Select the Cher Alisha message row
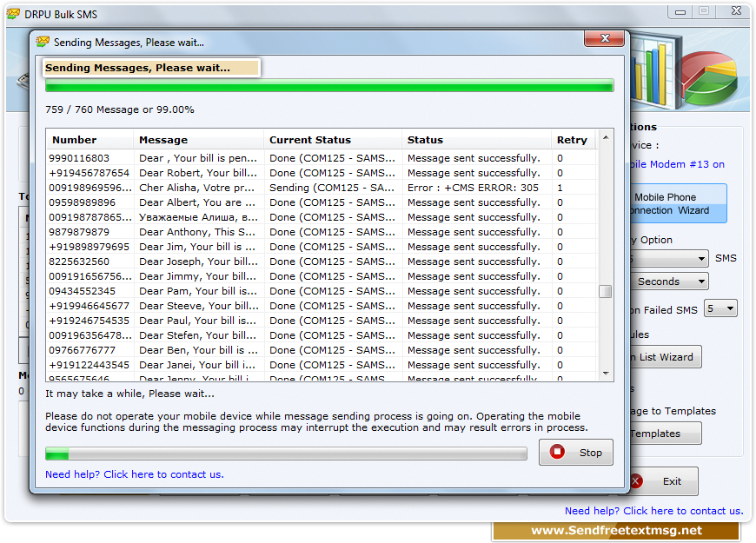This screenshot has width=756, height=543. point(322,188)
